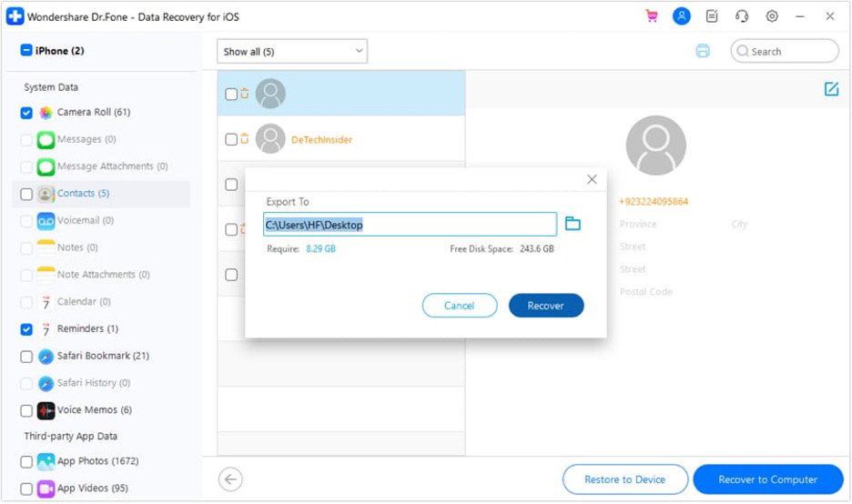Click the App Videos icon

pyautogui.click(x=46, y=489)
